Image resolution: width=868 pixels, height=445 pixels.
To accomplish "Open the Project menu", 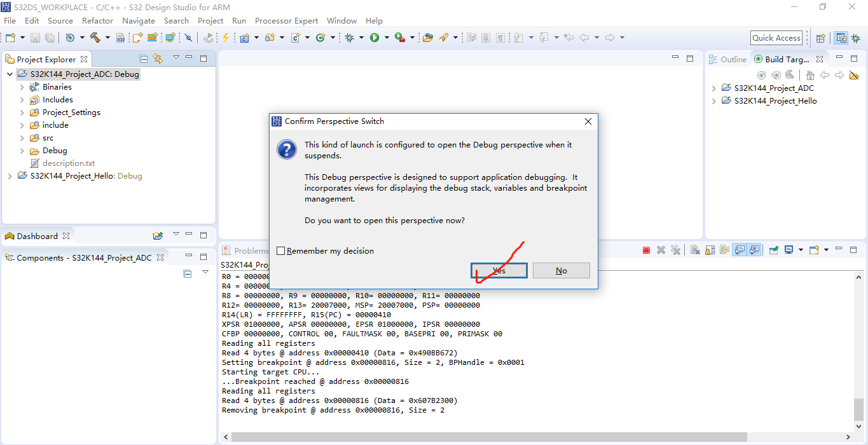I will tap(210, 20).
